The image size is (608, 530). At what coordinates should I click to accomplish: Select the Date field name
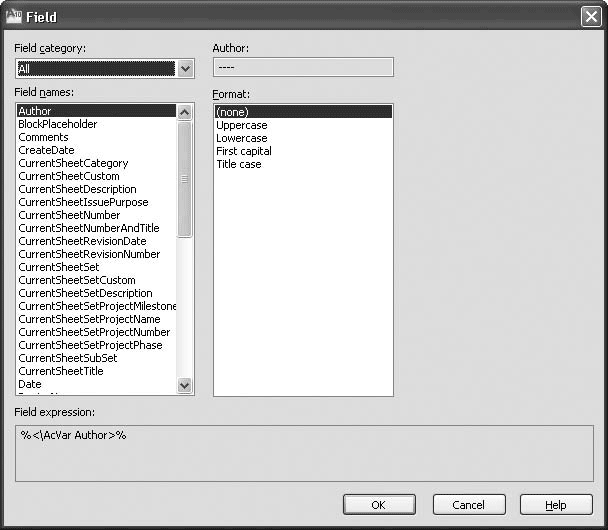pyautogui.click(x=30, y=384)
